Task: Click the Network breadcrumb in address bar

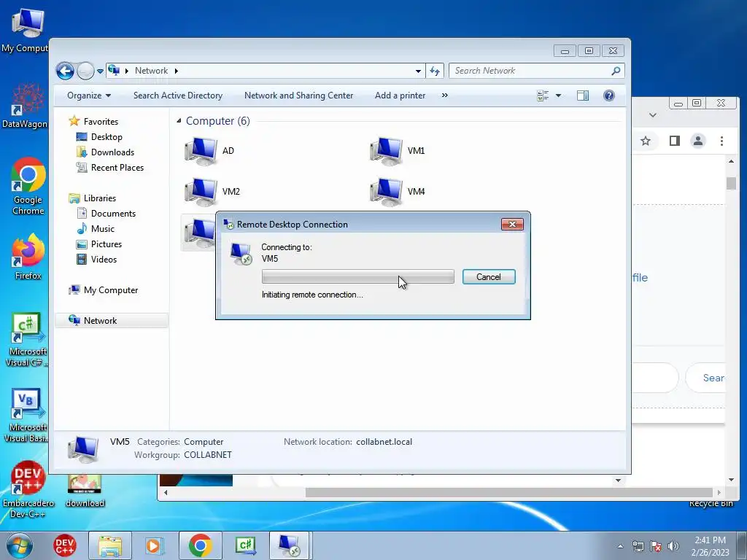Action: tap(151, 71)
